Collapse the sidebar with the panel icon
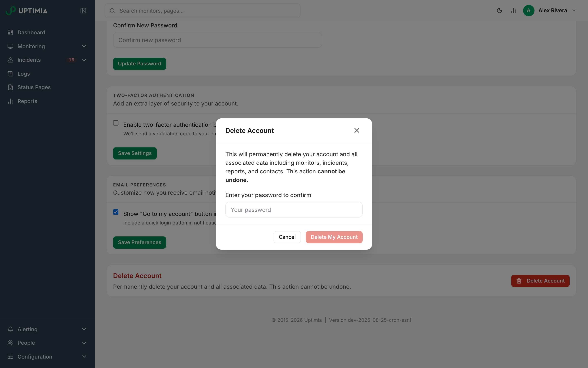Viewport: 588px width, 368px height. [83, 11]
